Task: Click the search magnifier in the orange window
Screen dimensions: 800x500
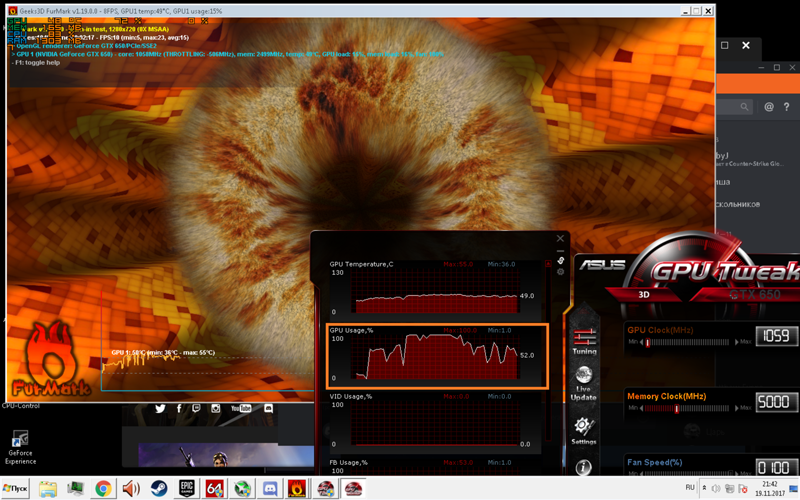Action: (x=744, y=107)
